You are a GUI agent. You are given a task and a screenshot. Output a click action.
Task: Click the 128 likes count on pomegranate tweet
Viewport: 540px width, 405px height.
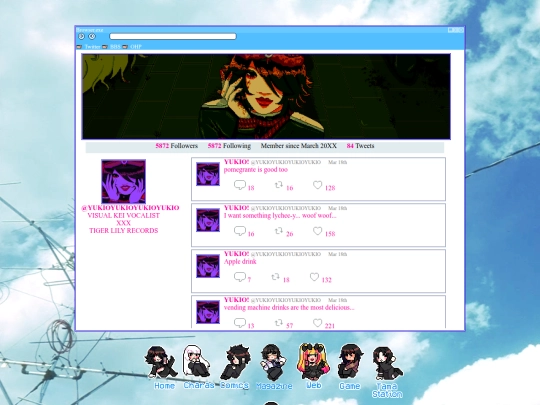(330, 188)
